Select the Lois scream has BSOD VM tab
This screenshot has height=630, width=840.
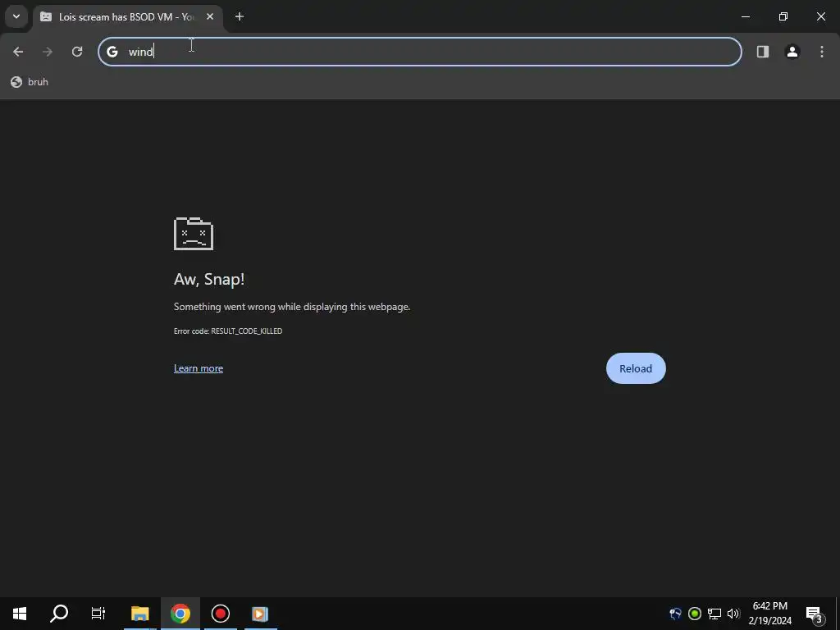(127, 17)
